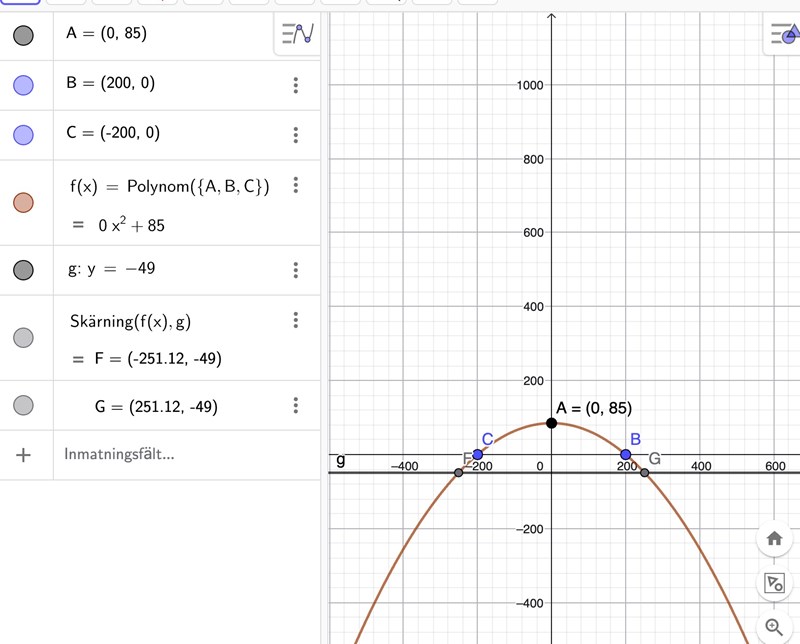Open the three-dot menu for point B
The height and width of the screenshot is (644, 800).
[296, 85]
